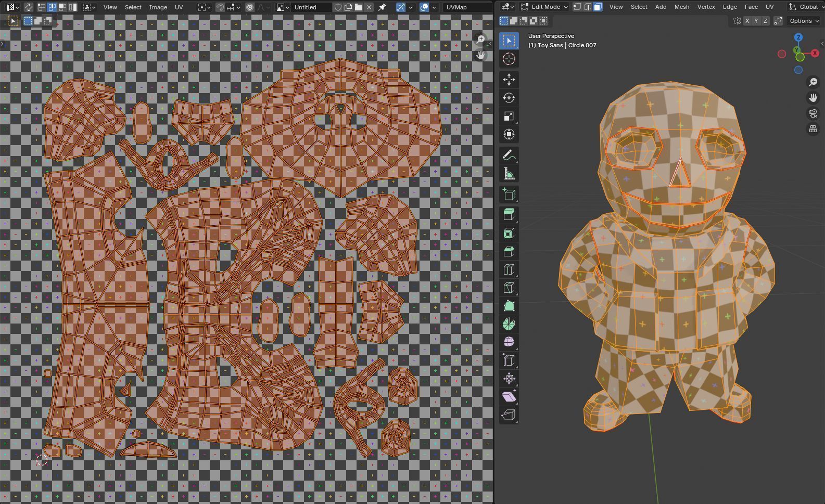This screenshot has height=504, width=825.
Task: Click the UV editor zoom gizmo
Action: tap(480, 40)
